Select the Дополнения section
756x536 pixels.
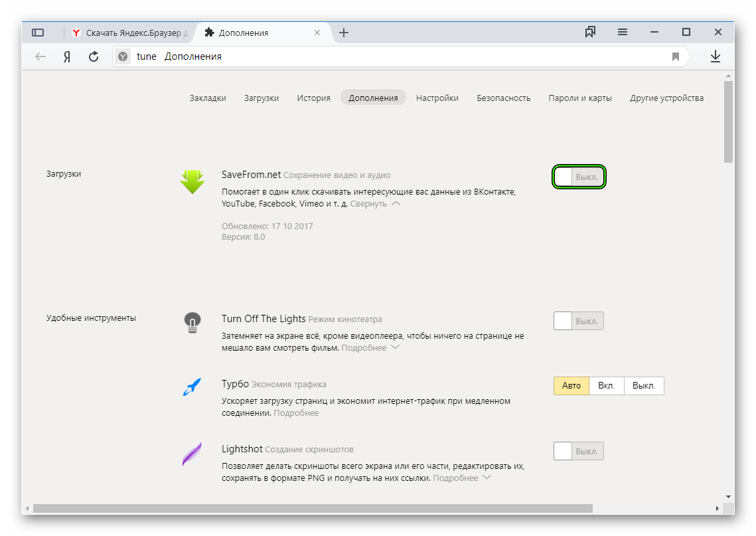click(x=373, y=98)
